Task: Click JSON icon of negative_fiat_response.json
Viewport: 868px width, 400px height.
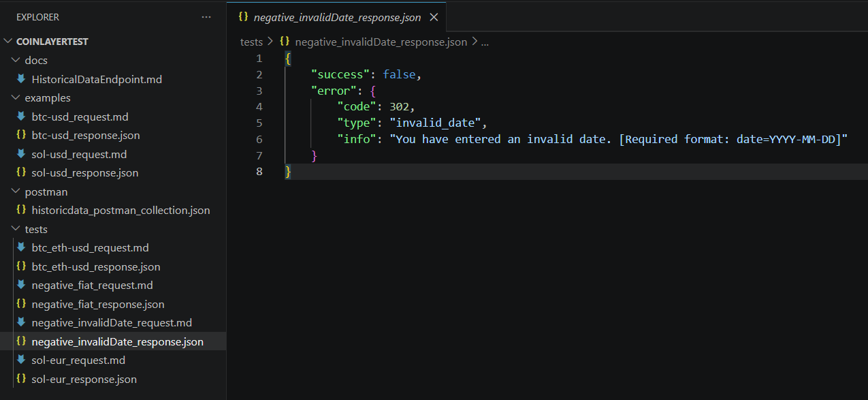Action: (21, 305)
